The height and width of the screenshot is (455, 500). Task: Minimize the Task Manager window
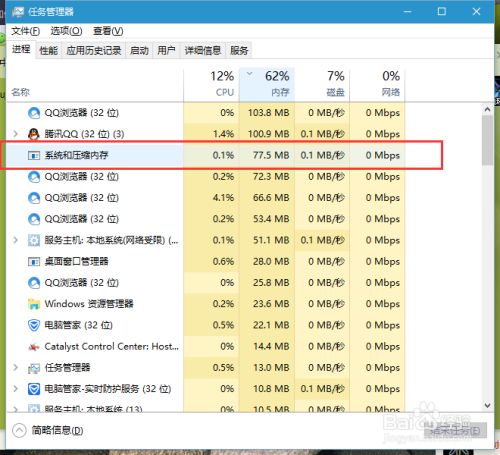(407, 12)
